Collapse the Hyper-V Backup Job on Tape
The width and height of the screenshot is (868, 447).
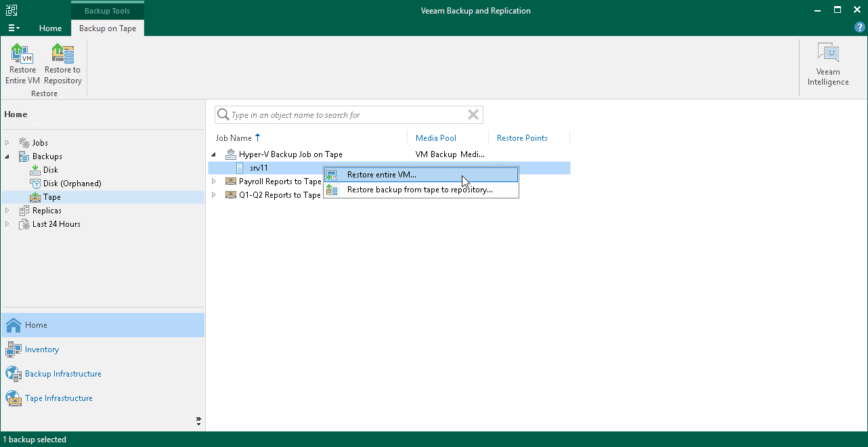point(213,154)
